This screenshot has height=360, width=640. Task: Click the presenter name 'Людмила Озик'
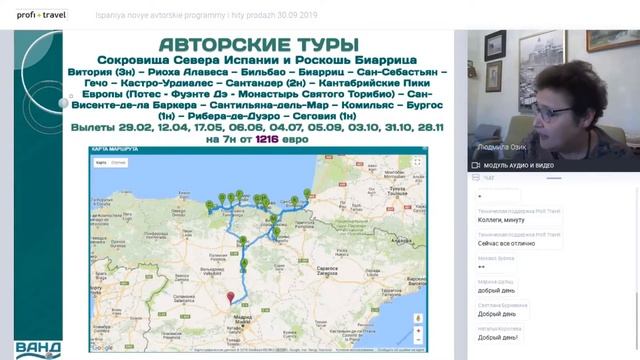(x=502, y=147)
